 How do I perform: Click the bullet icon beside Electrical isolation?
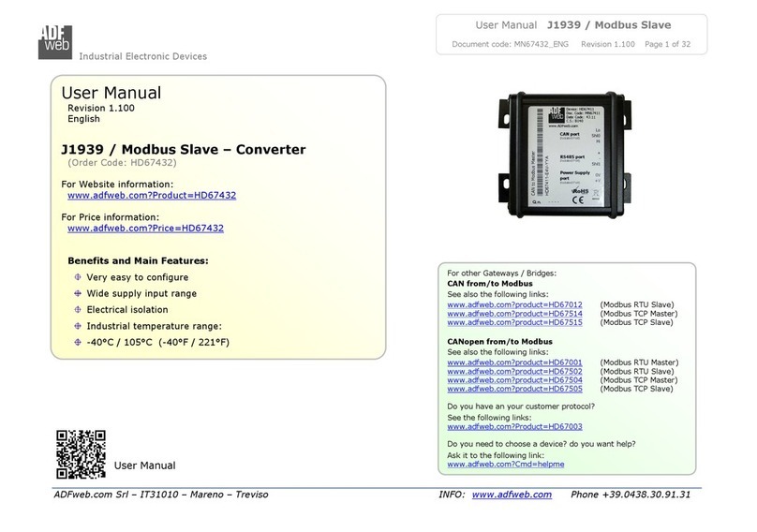coord(77,309)
